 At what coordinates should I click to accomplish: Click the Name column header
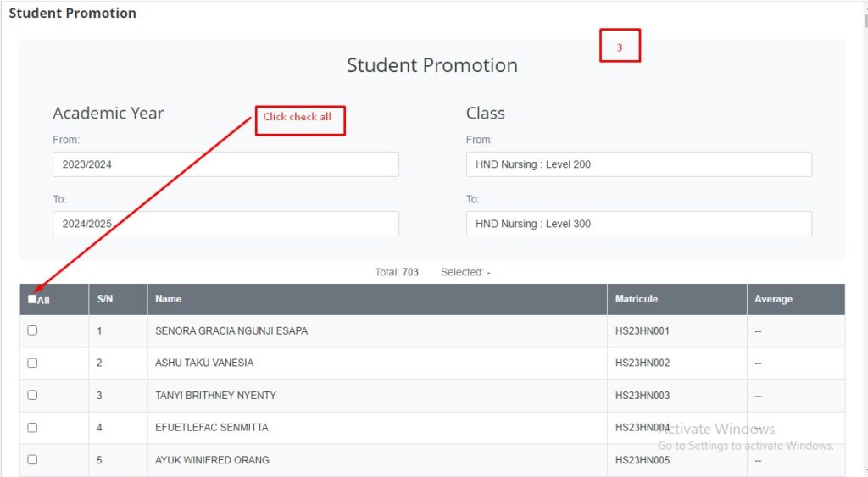[x=169, y=299]
